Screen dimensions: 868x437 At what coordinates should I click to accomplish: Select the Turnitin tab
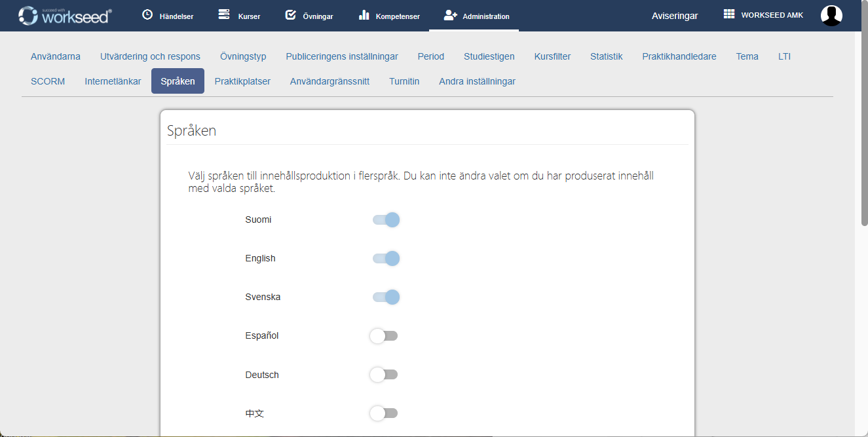coord(404,81)
